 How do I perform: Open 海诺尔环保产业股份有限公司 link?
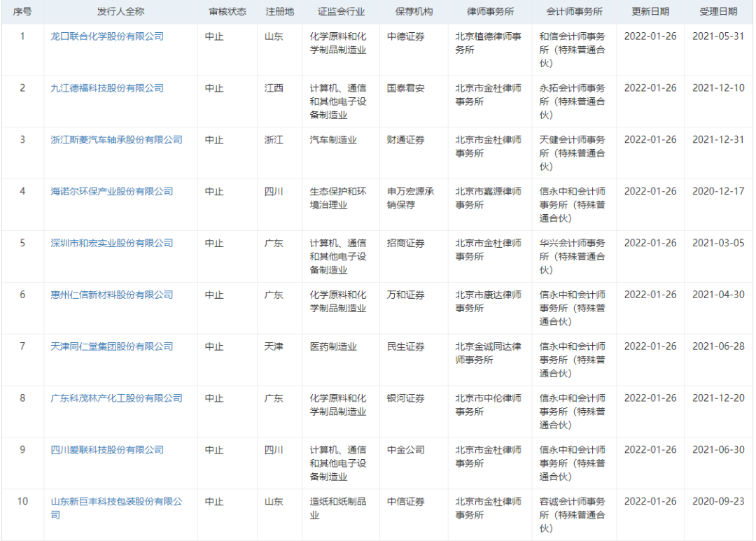(x=112, y=192)
